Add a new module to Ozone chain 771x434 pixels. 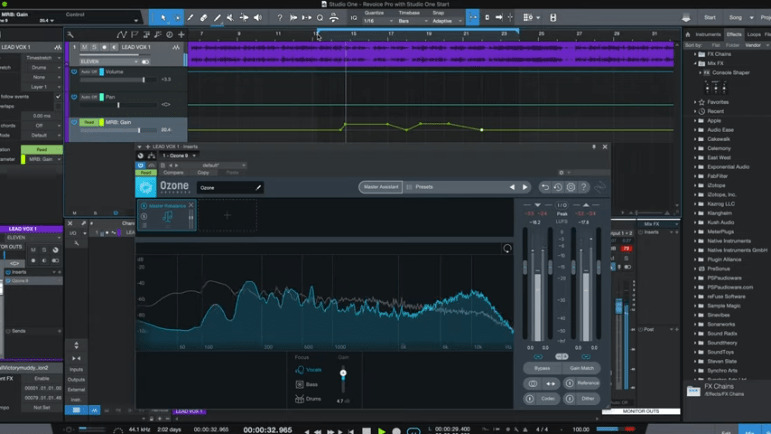pos(227,215)
